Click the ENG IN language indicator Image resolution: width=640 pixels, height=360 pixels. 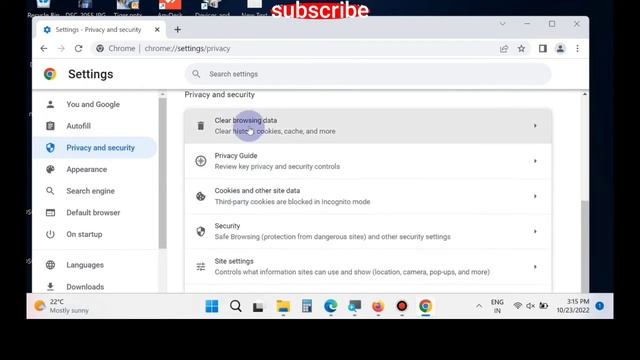497,306
